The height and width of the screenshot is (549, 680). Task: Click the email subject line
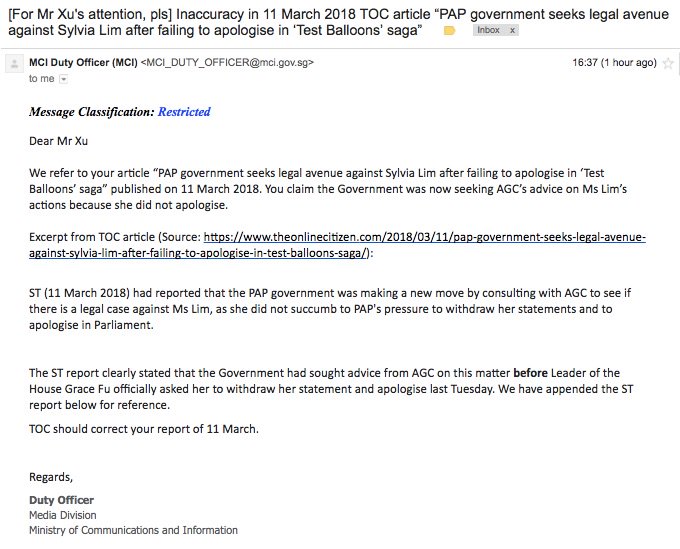338,22
